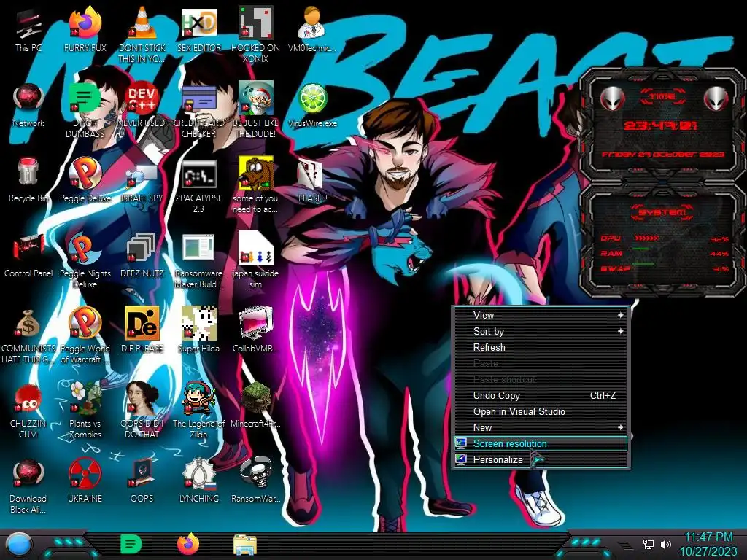Open The Legend of Zilda icon
The image size is (747, 560).
[x=198, y=399]
